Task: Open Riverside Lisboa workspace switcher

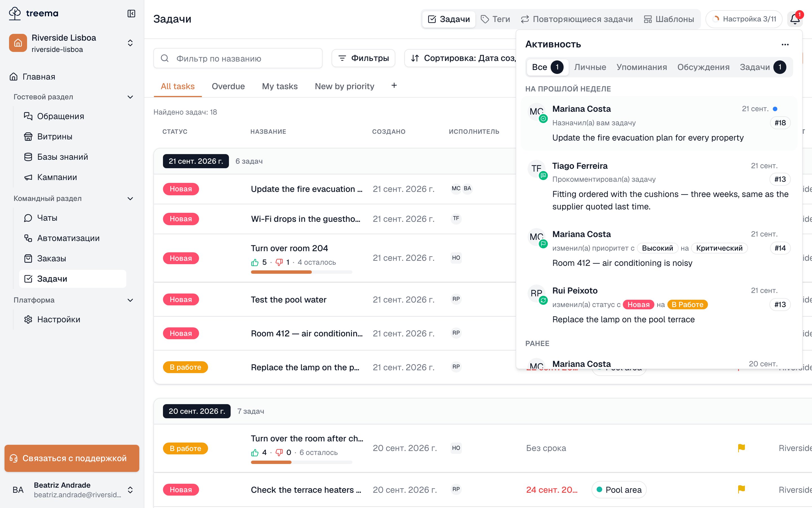Action: click(72, 43)
